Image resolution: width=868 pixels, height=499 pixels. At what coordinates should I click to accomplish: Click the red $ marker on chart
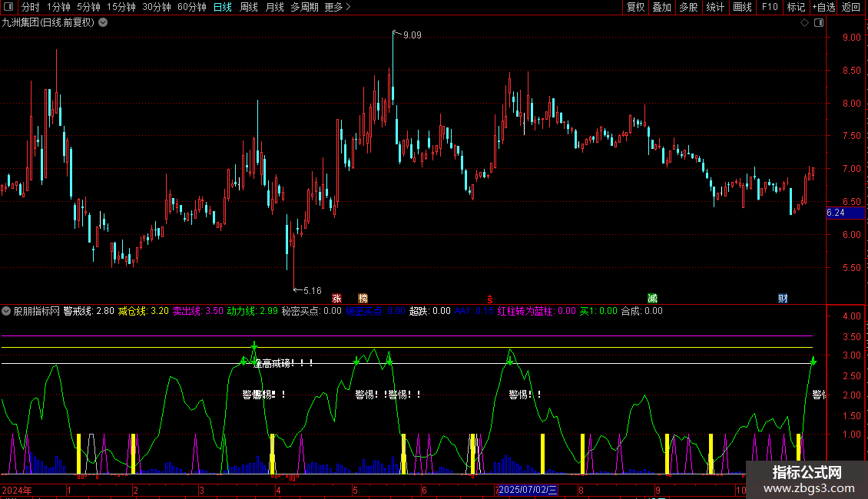point(489,298)
